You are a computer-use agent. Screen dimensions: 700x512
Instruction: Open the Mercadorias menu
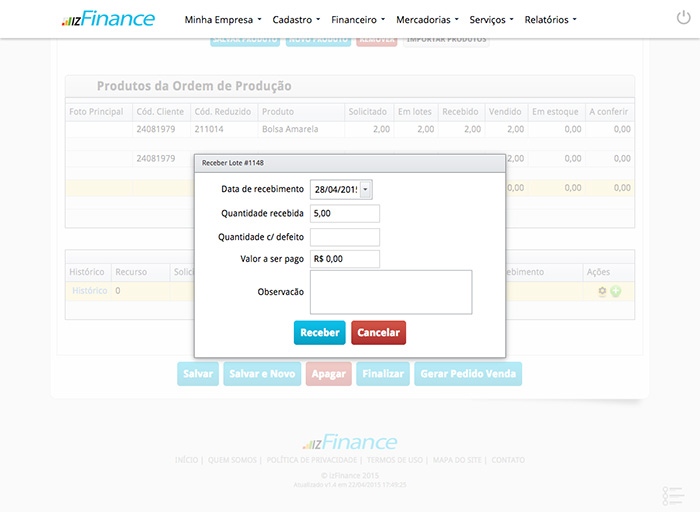[426, 19]
